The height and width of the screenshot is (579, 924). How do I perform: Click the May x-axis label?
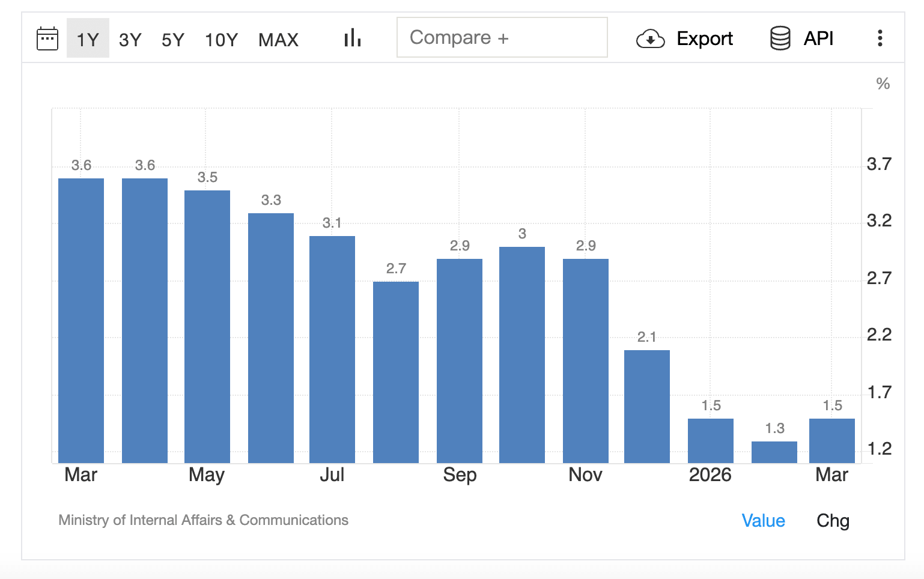[207, 475]
